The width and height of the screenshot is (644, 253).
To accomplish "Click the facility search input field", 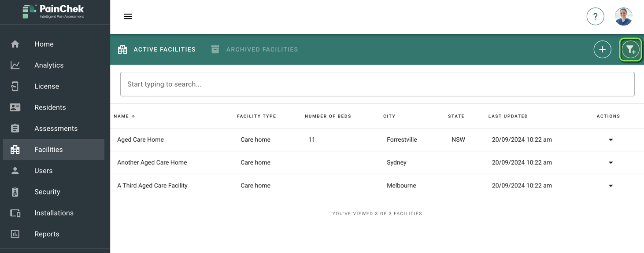I will 377,84.
